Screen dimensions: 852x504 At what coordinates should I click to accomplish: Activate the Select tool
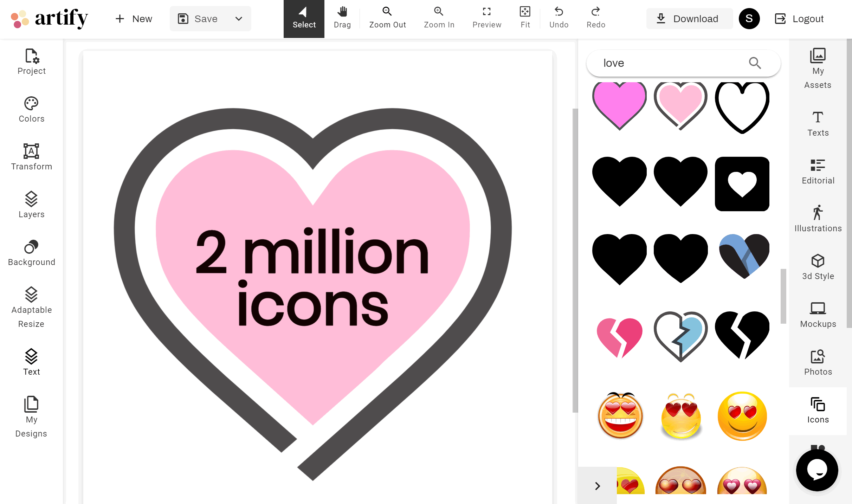pos(304,19)
